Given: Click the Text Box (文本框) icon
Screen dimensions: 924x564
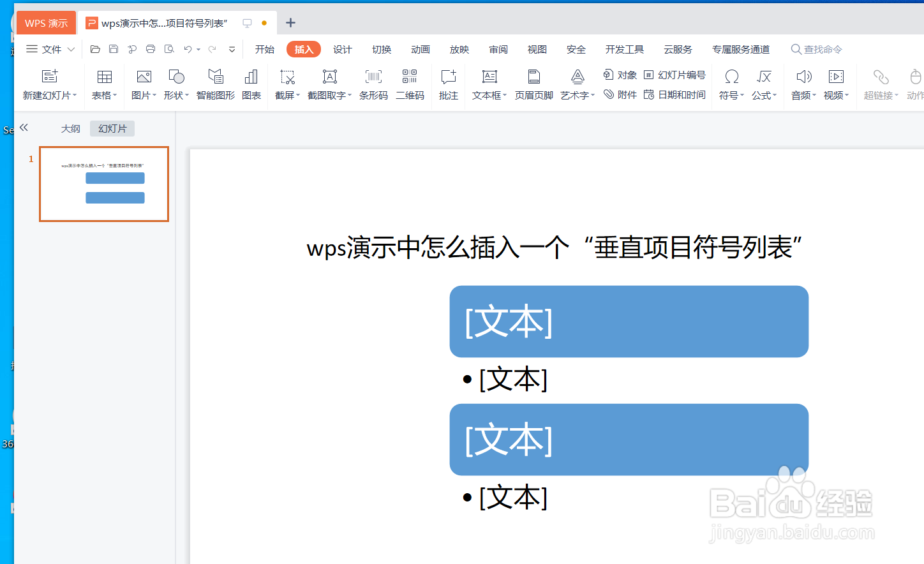Looking at the screenshot, I should coord(489,77).
